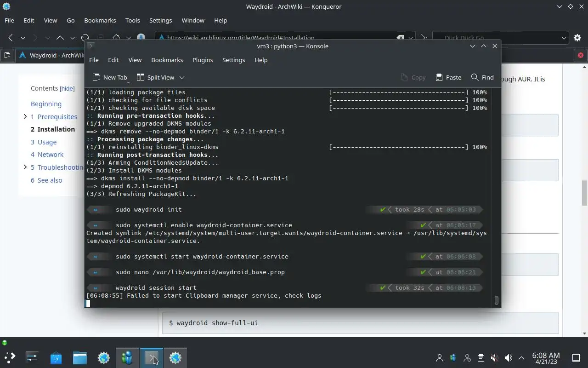Open Konsole Plugins menu
Image resolution: width=588 pixels, height=368 pixels.
pos(203,60)
